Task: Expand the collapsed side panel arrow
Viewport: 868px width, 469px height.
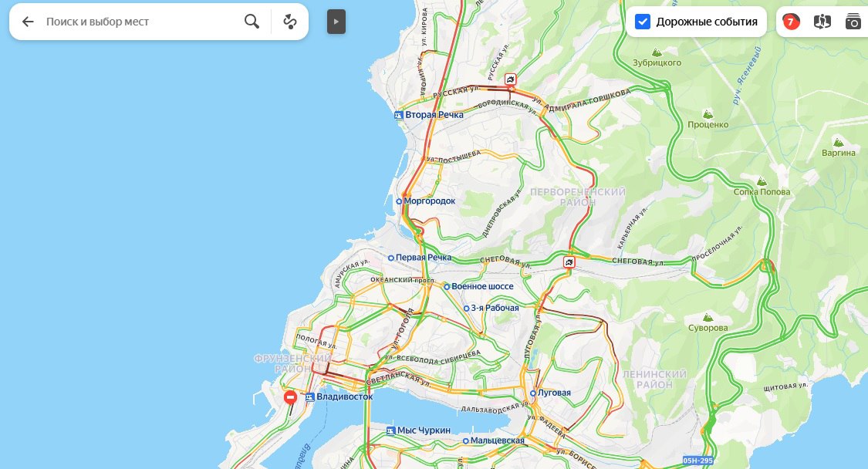Action: pos(336,22)
